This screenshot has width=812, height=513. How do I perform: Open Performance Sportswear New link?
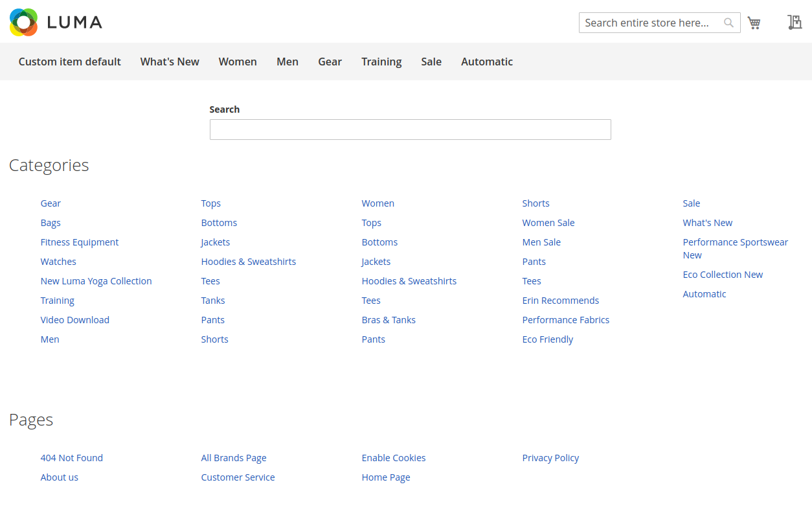[736, 249]
